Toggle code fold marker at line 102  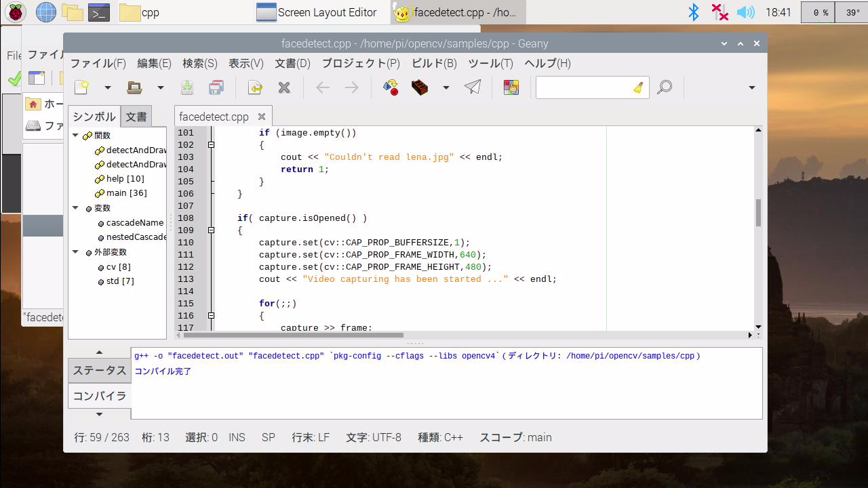(211, 145)
